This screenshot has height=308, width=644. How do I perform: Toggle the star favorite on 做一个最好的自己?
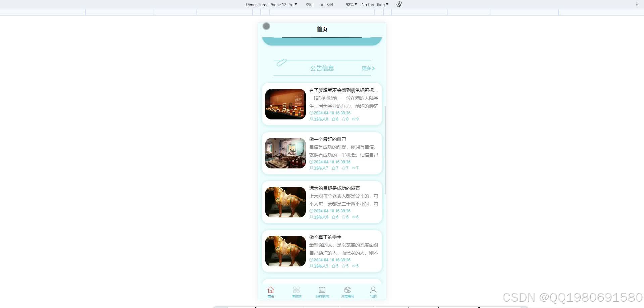pos(343,168)
